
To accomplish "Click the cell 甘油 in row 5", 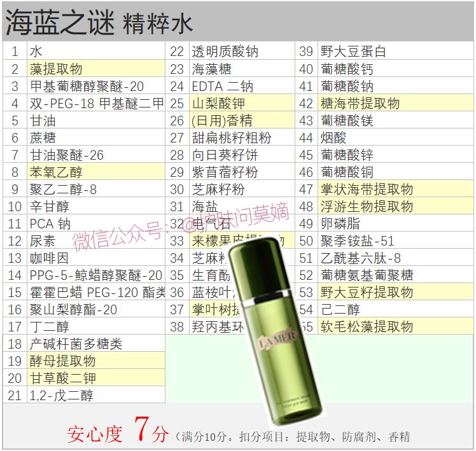I will [x=96, y=120].
